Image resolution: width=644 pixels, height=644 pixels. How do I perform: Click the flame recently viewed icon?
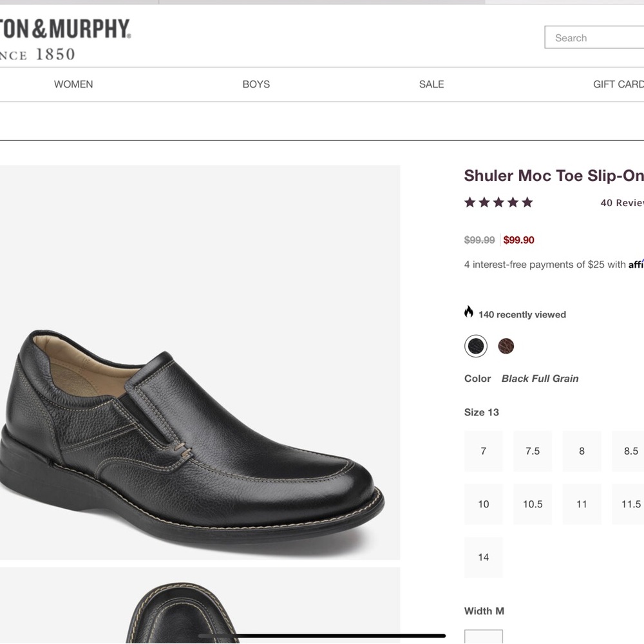468,312
